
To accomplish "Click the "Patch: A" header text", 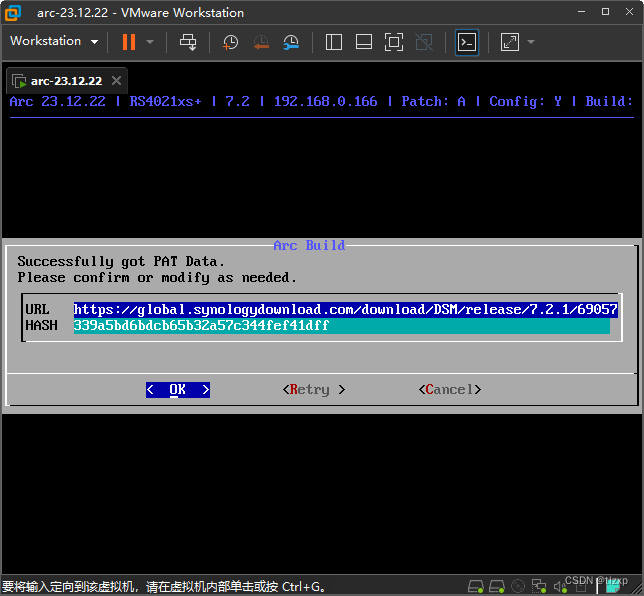I will tap(434, 101).
